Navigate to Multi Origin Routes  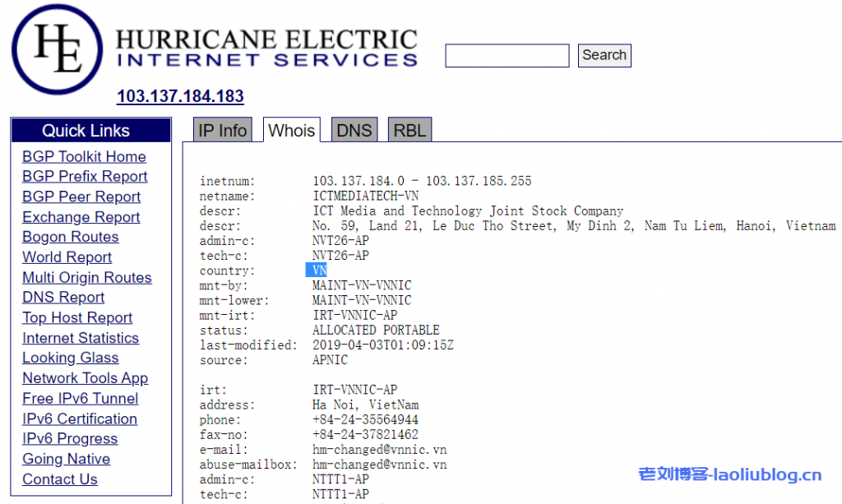coord(86,278)
